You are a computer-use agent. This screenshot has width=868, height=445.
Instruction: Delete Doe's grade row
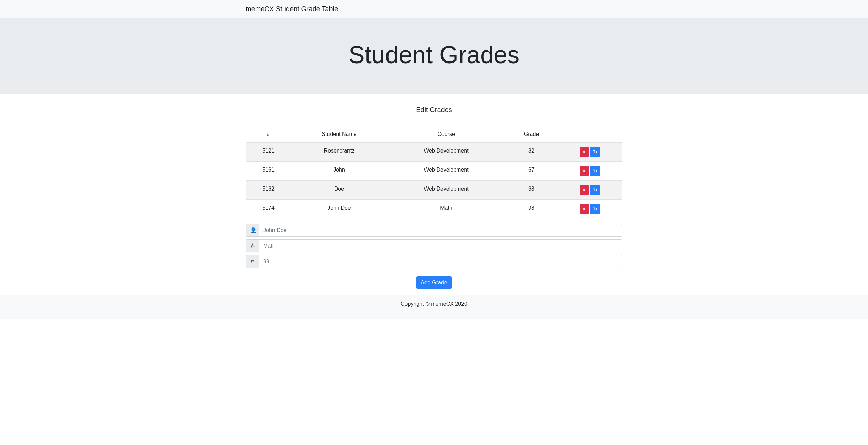click(584, 190)
